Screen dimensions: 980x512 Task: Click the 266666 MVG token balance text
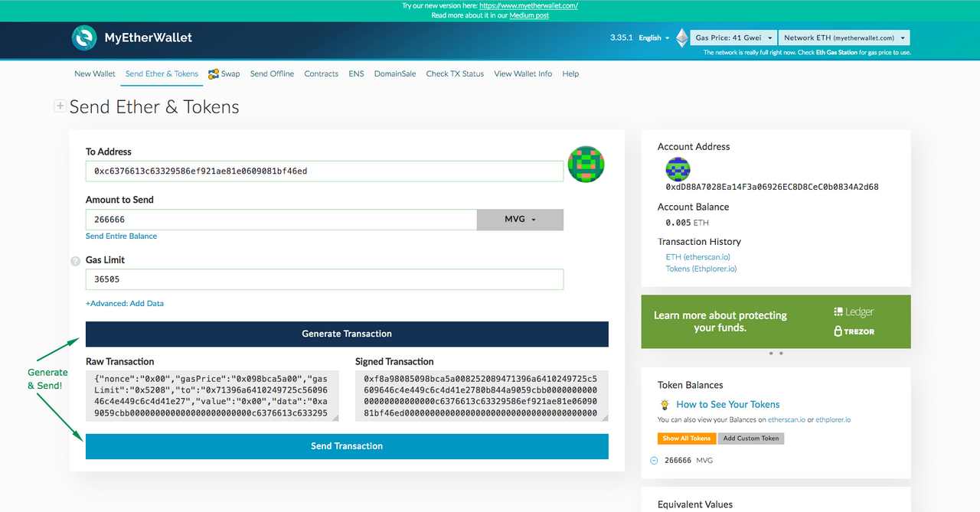(x=689, y=461)
